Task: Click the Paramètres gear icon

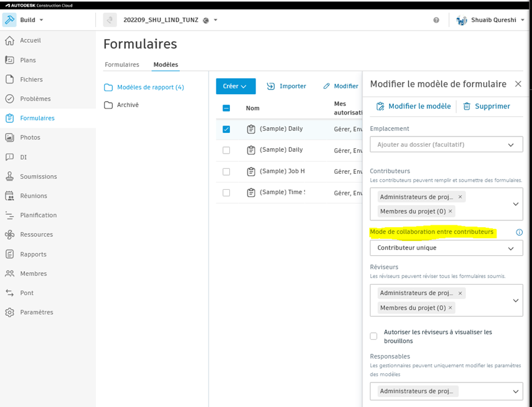Action: pos(13,312)
